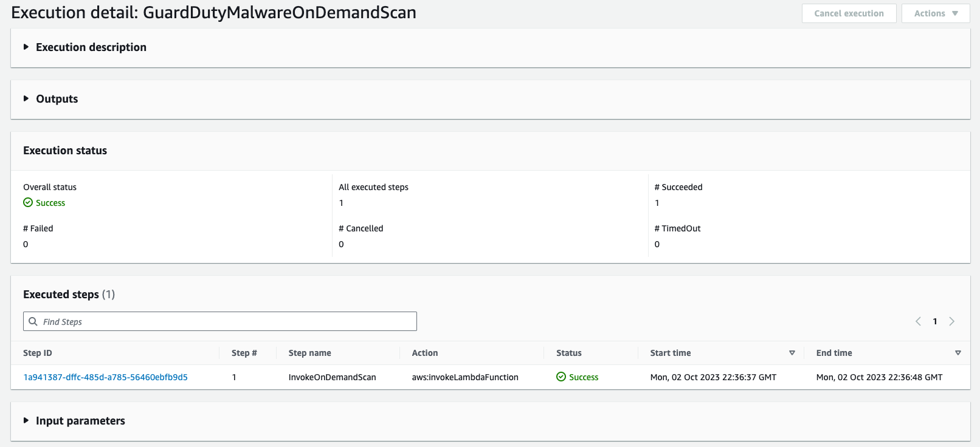
Task: Open the Actions dropdown menu
Action: click(x=936, y=13)
